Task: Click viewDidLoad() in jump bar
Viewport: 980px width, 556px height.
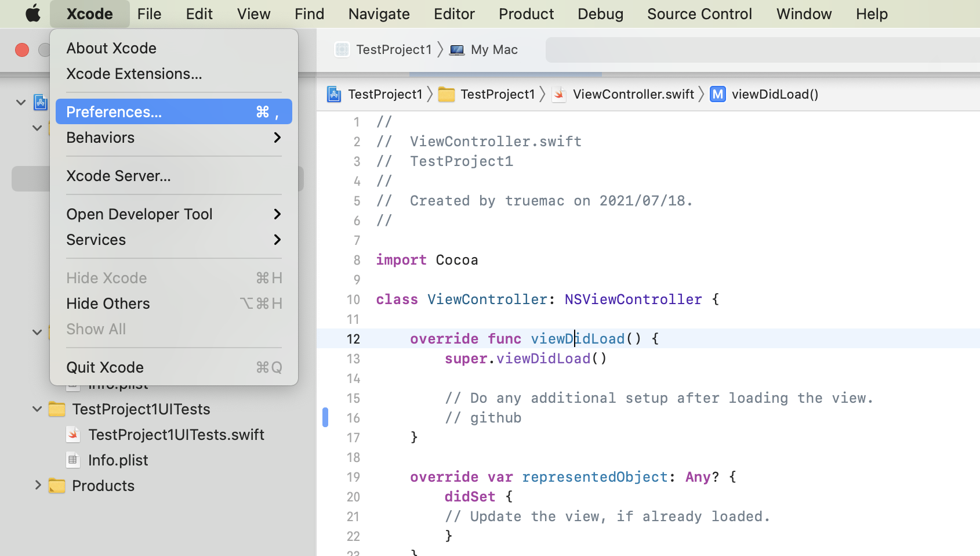Action: coord(775,94)
